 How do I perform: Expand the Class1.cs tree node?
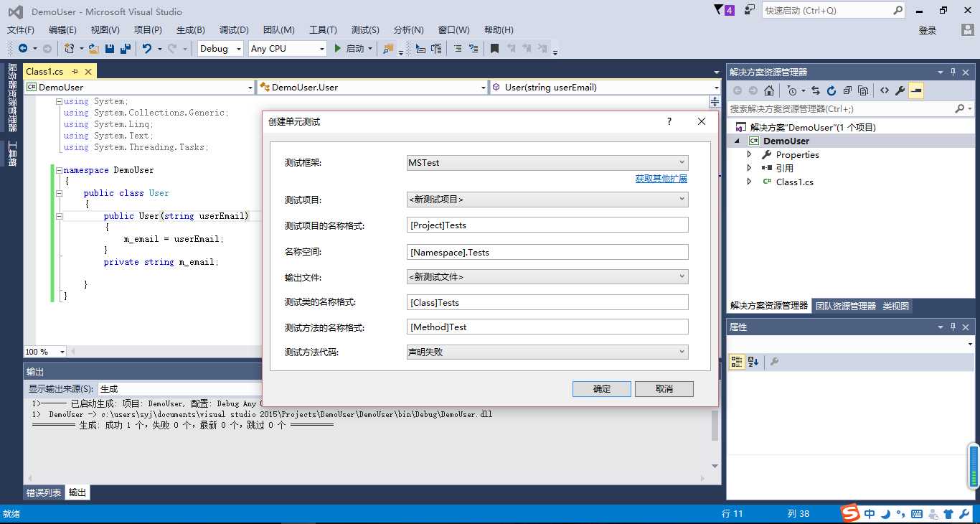pyautogui.click(x=750, y=182)
